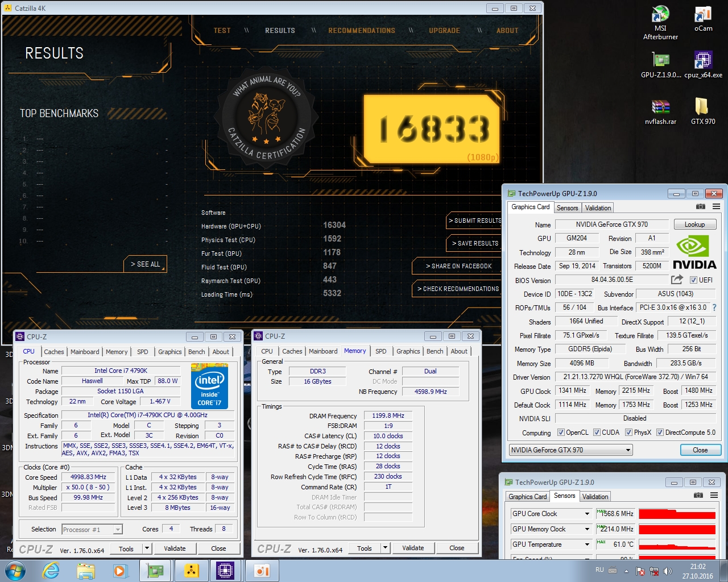Click the BIOS export share icon
The image size is (728, 582).
coord(677,279)
